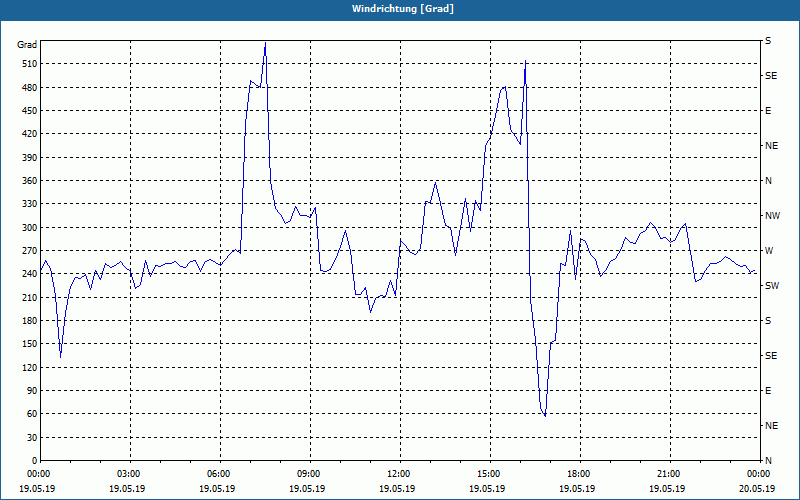Viewport: 800px width, 500px height.
Task: Select the 360 y-axis value
Action: click(x=30, y=181)
